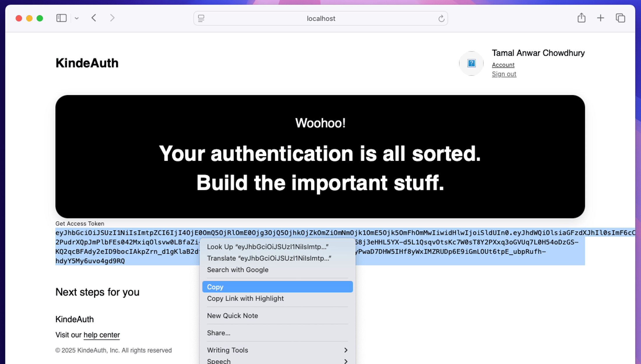Open a new tab with plus icon
641x364 pixels.
[x=601, y=18]
